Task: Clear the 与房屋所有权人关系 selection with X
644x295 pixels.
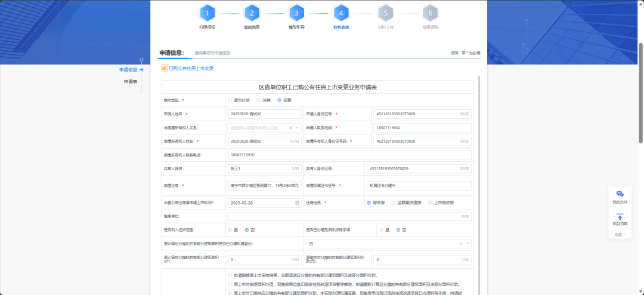Action: (290, 128)
